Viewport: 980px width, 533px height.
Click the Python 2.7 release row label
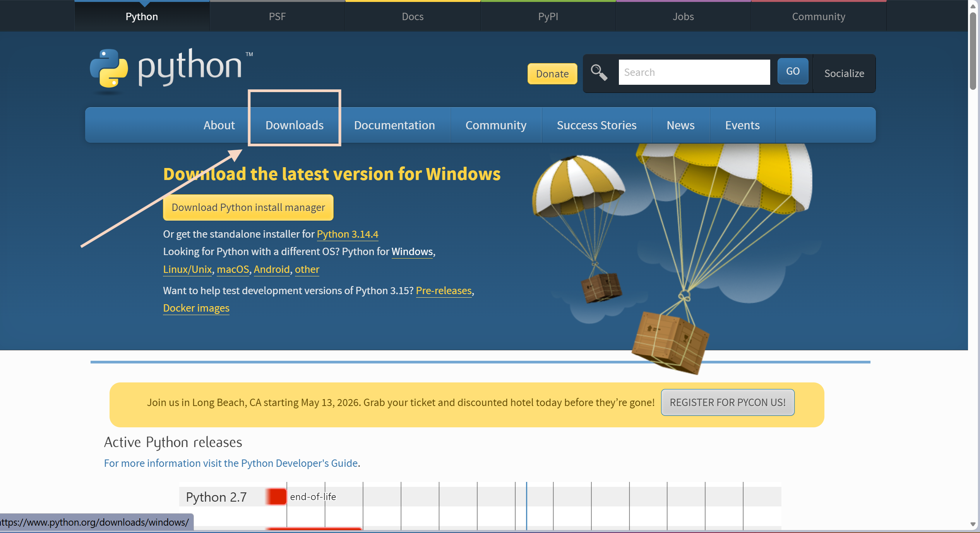click(x=216, y=497)
